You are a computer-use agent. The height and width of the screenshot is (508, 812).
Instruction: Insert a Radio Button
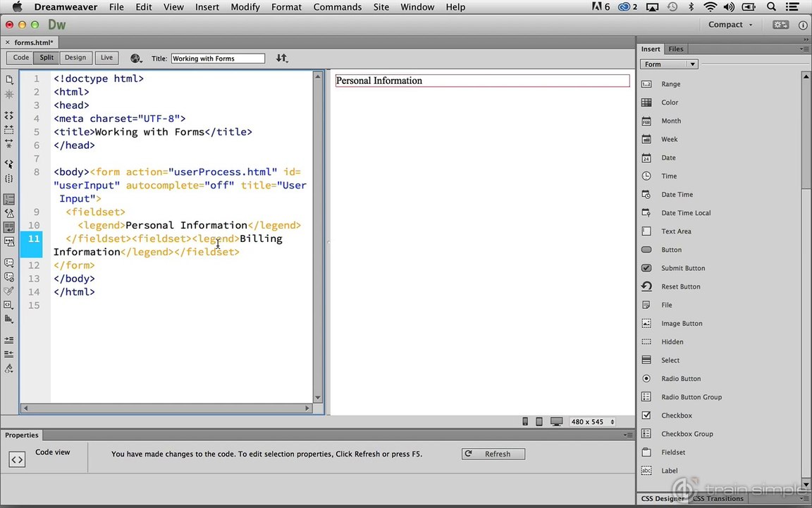[680, 378]
